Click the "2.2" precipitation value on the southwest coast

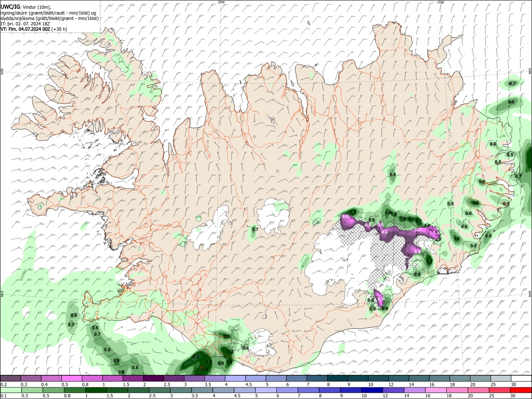pyautogui.click(x=197, y=357)
